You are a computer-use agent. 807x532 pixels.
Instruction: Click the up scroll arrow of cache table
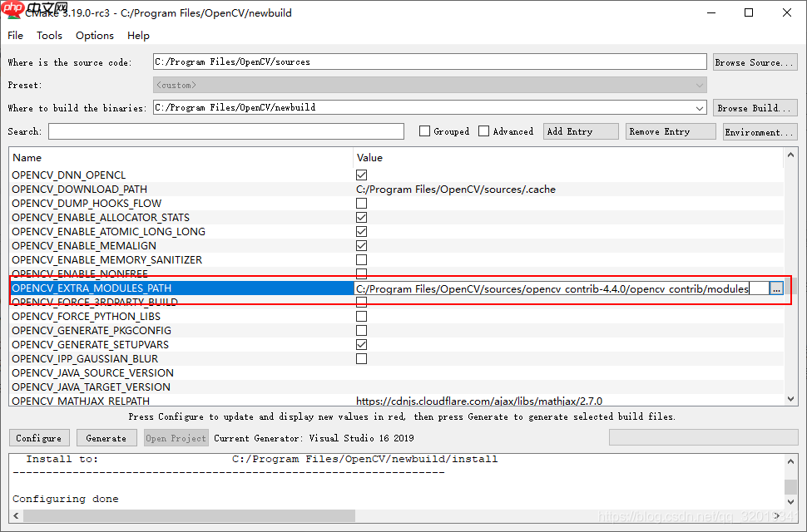(x=790, y=154)
